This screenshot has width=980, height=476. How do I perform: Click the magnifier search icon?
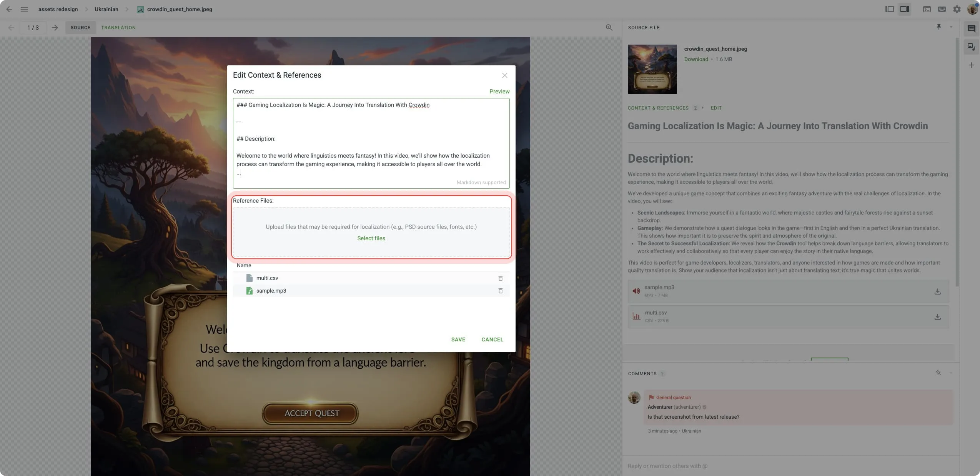tap(609, 28)
